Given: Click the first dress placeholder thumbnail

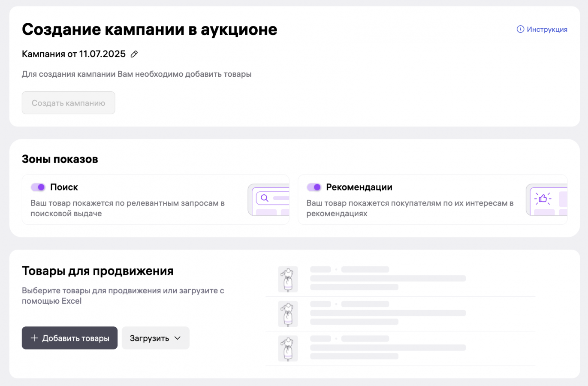Looking at the screenshot, I should click(288, 279).
